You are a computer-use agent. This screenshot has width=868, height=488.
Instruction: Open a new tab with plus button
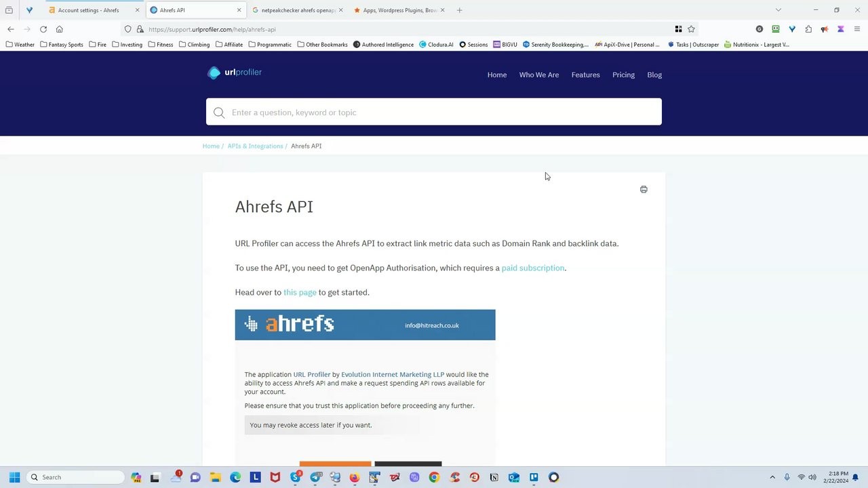459,10
